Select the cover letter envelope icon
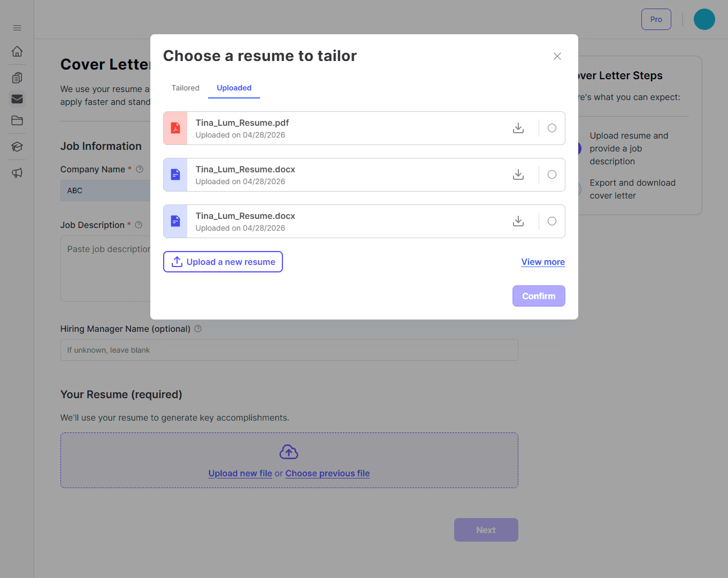 (17, 99)
